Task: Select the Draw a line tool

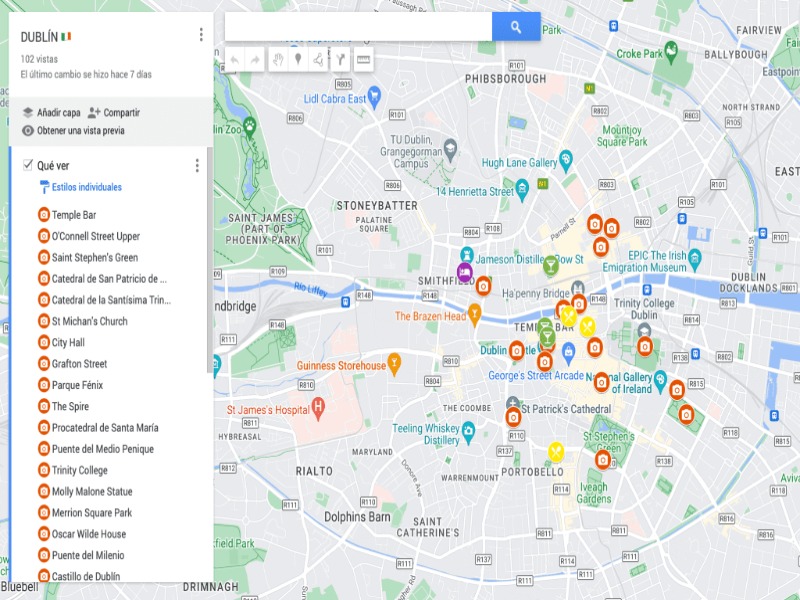Action: point(319,60)
